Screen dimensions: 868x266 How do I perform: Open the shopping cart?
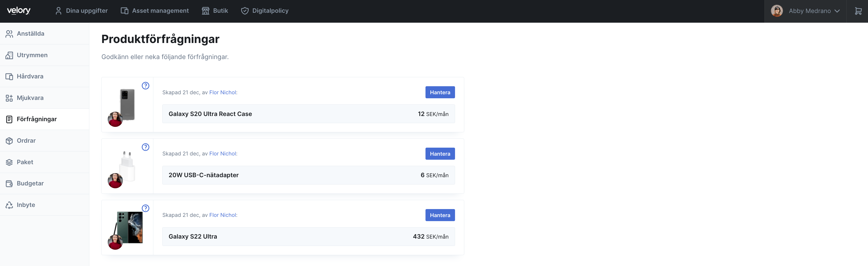click(x=858, y=11)
